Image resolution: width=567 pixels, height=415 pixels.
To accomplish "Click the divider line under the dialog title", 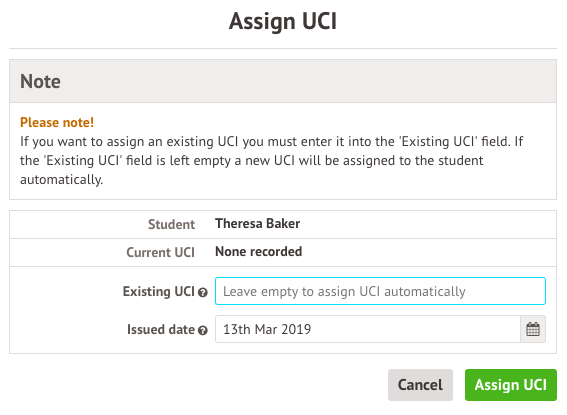I will coord(283,48).
